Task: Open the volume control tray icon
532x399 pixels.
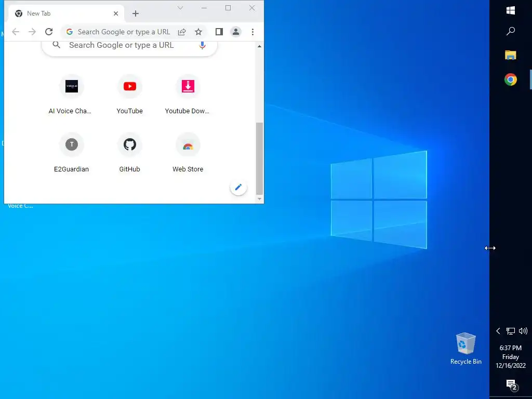Action: point(523,331)
